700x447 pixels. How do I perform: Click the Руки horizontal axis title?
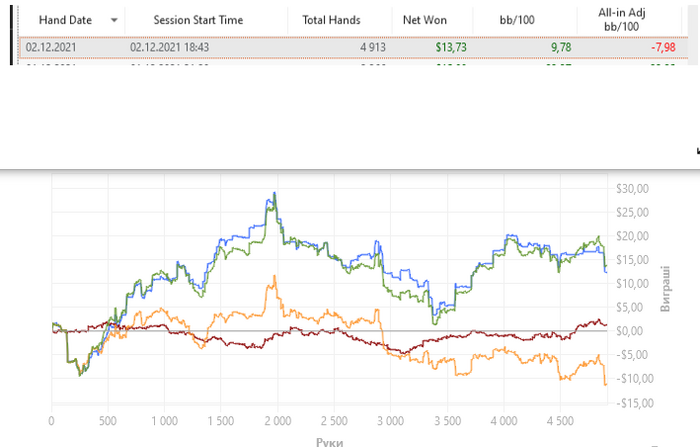pyautogui.click(x=329, y=442)
